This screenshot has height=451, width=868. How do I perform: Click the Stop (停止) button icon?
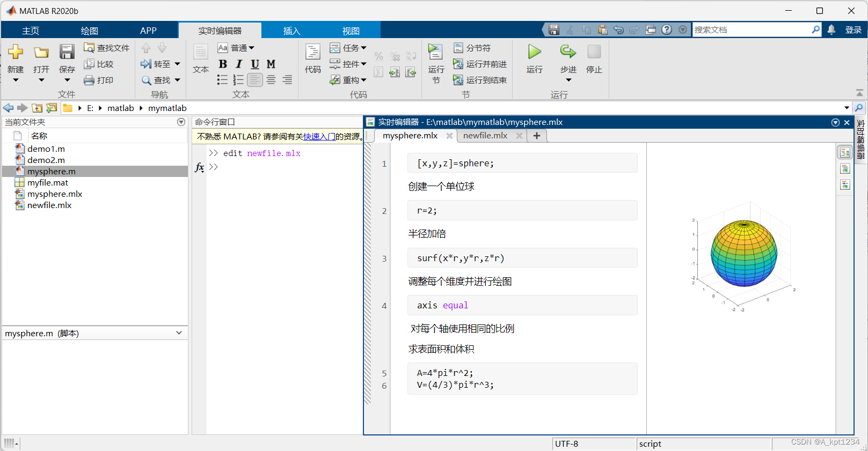(594, 52)
